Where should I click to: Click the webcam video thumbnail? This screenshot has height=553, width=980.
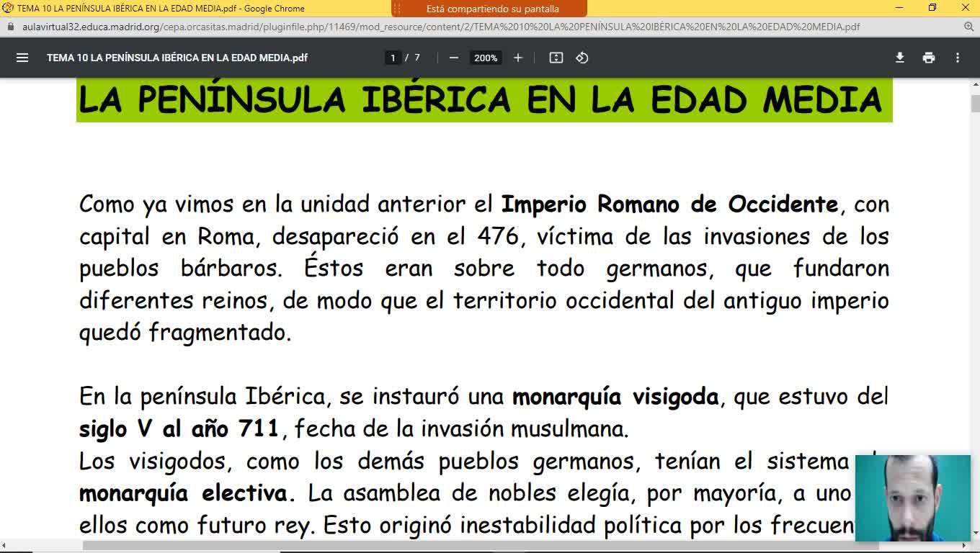pyautogui.click(x=913, y=498)
